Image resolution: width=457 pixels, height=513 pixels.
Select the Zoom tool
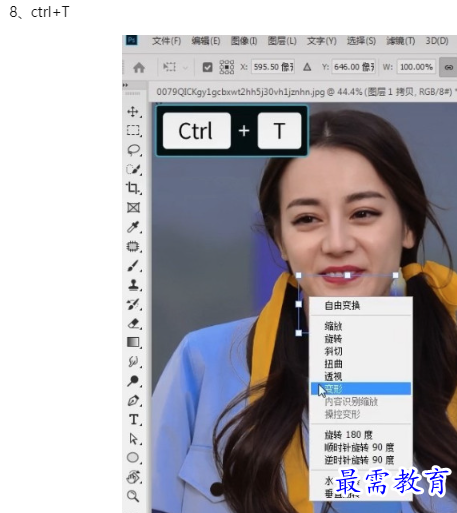[133, 496]
